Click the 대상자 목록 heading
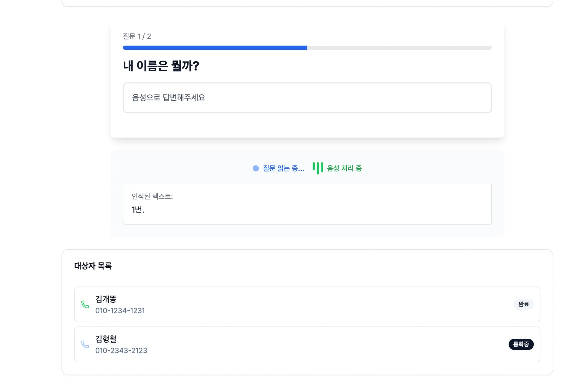This screenshot has width=585, height=392. coord(93,266)
